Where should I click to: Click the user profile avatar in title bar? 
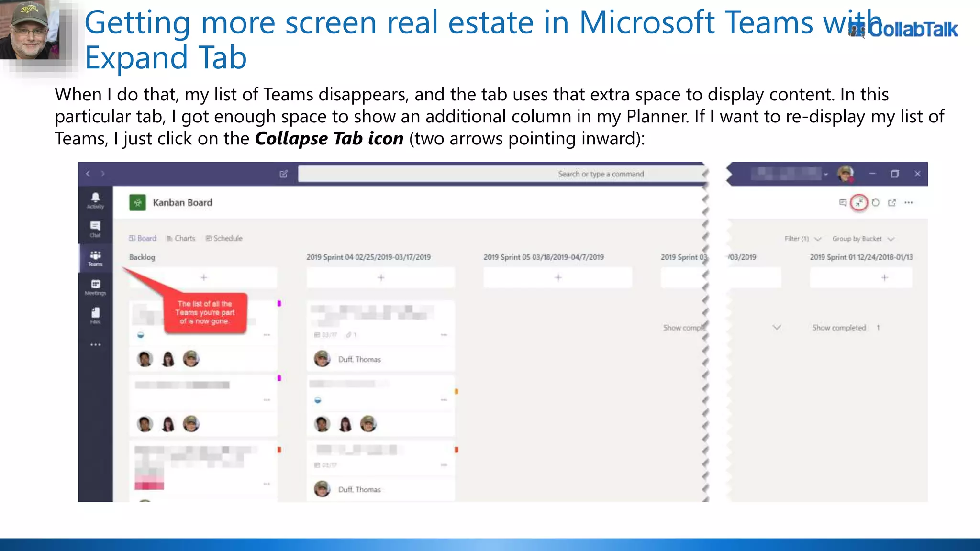846,174
